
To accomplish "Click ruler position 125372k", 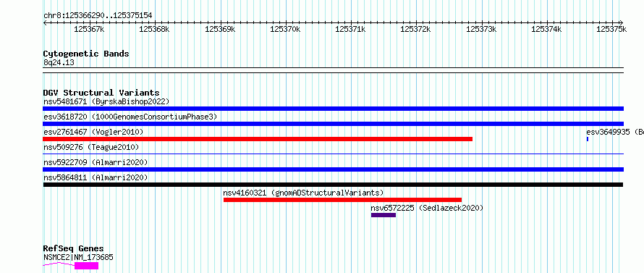I will click(x=415, y=29).
